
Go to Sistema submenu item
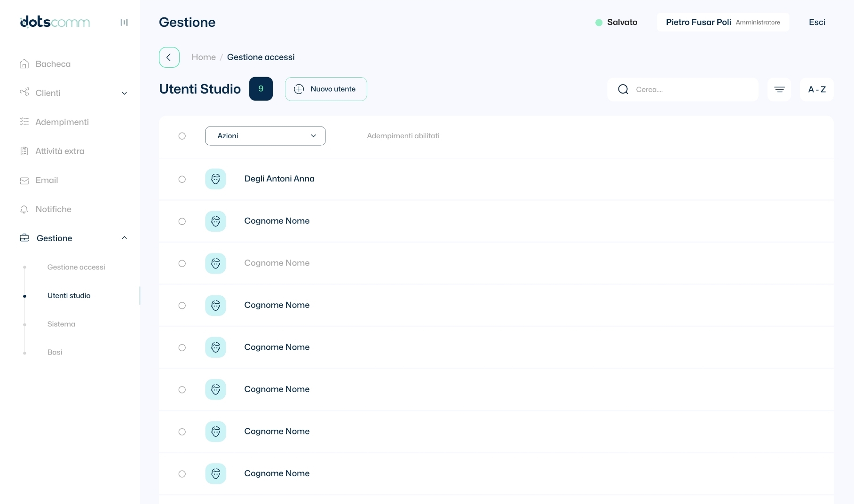(x=61, y=324)
